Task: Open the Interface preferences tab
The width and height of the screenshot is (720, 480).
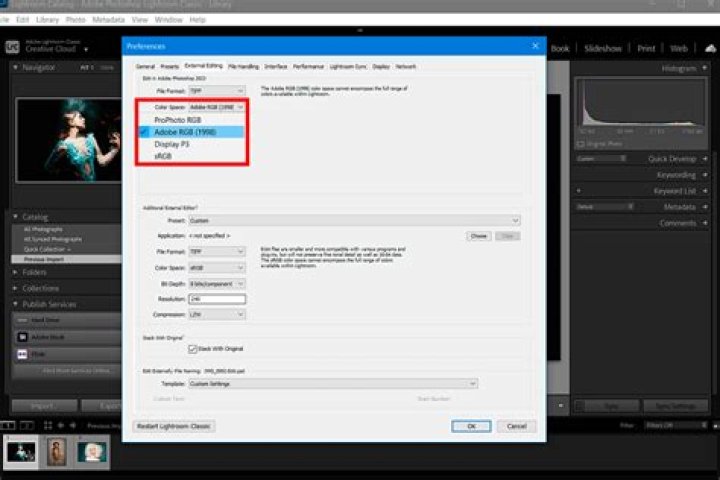Action: click(276, 67)
